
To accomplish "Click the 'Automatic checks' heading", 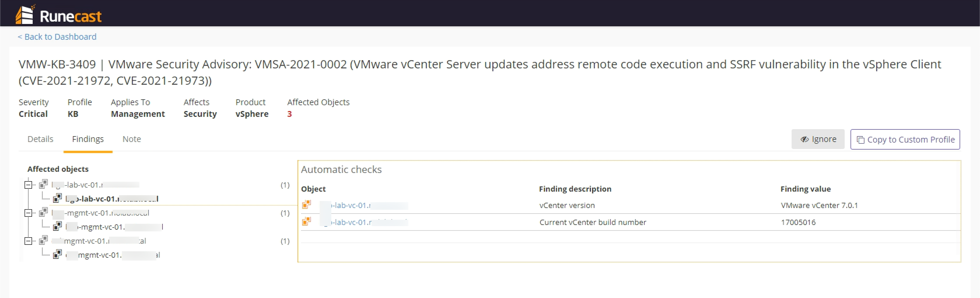I will (341, 169).
